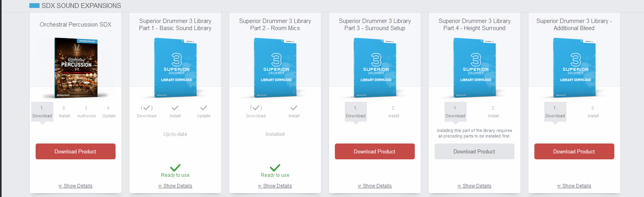Click Superior Drummer Part 1 Basic Sound Library box

click(175, 67)
